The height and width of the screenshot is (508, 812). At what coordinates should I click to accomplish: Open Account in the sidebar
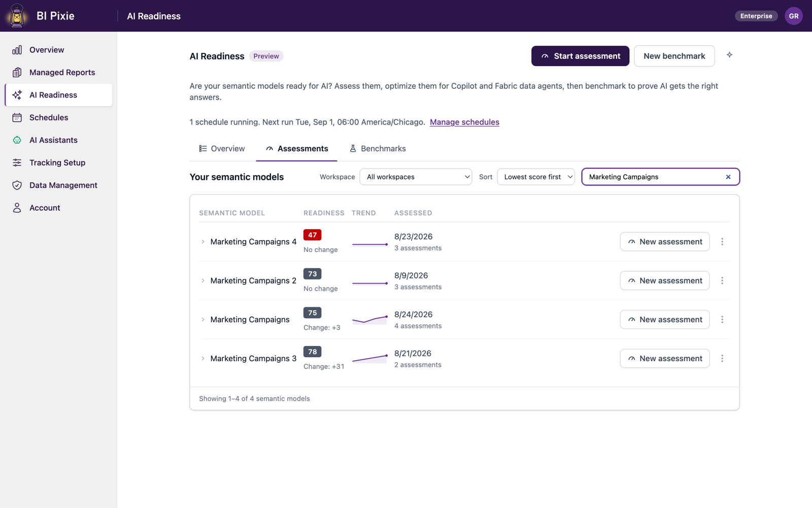pos(58,208)
